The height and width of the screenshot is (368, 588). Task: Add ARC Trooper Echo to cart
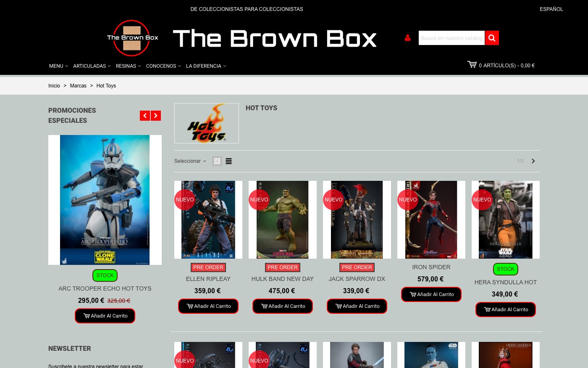105,316
